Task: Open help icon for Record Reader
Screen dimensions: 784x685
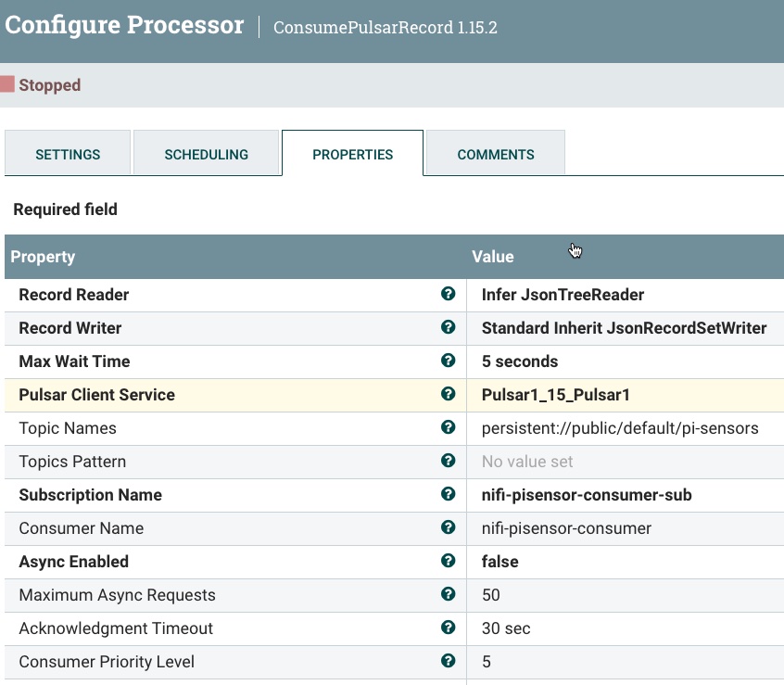Action: click(x=448, y=294)
